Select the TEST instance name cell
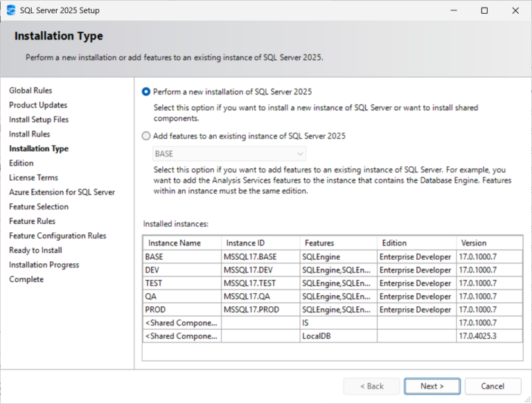Screen dimensions: 532x404 [x=182, y=283]
